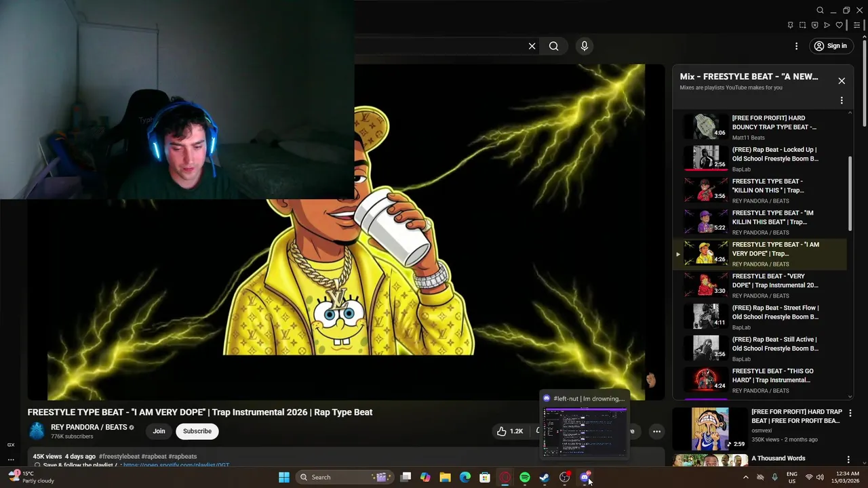The width and height of the screenshot is (868, 488).
Task: Subscribe to REY PANDORA / BEATS
Action: 197,431
